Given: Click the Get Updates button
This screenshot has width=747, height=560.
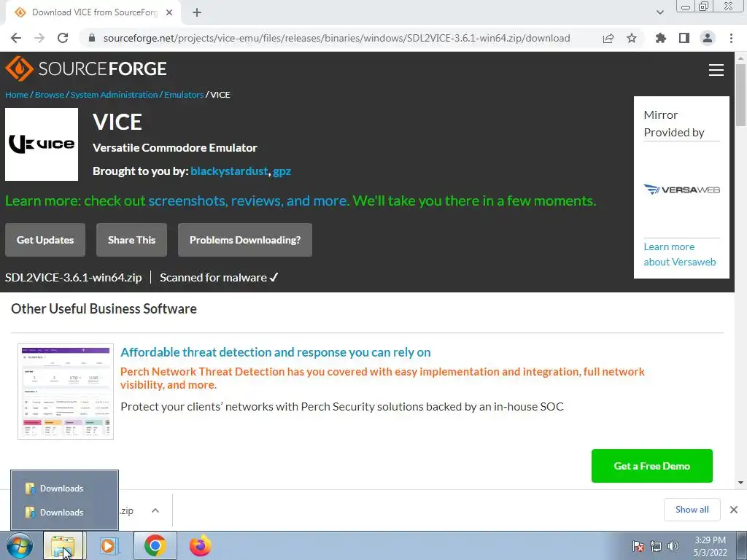Looking at the screenshot, I should (45, 240).
